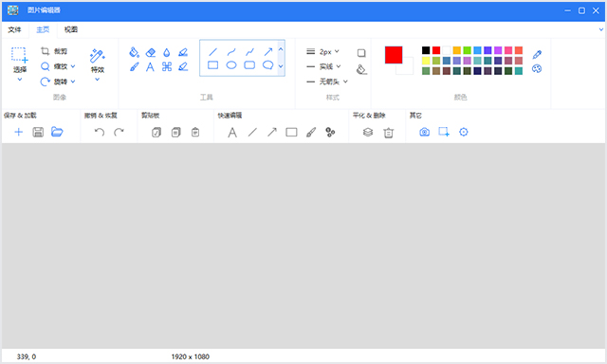The height and width of the screenshot is (364, 607).
Task: Open the color palette icon
Action: 537,69
